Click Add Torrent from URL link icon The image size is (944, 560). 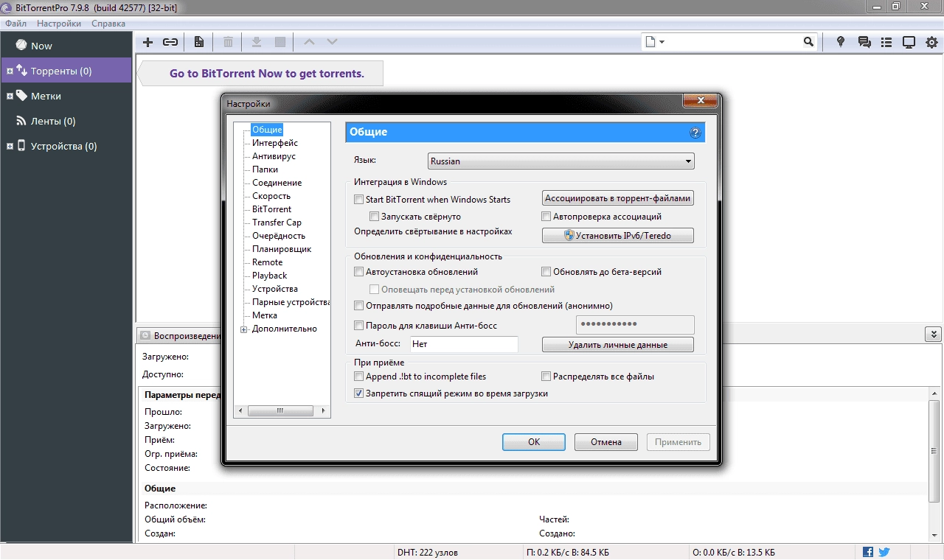click(170, 42)
